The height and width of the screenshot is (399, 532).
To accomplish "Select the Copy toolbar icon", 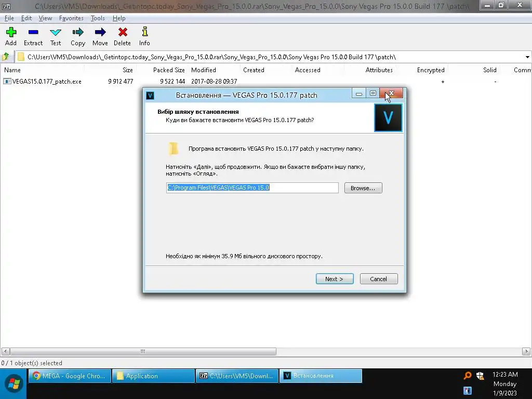I will (78, 32).
